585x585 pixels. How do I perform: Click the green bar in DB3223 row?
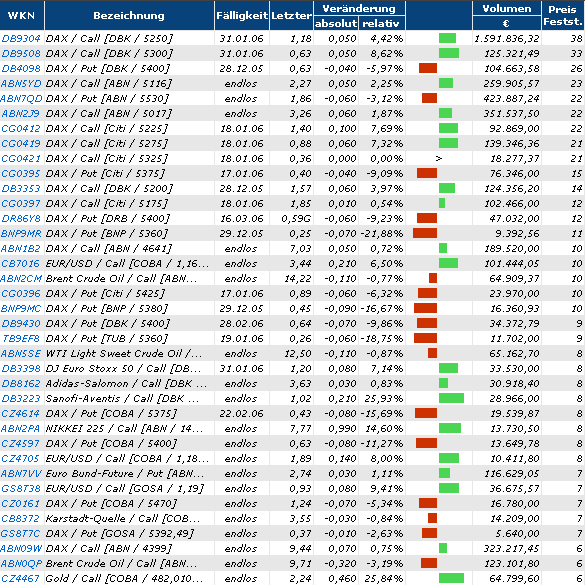pyautogui.click(x=451, y=398)
